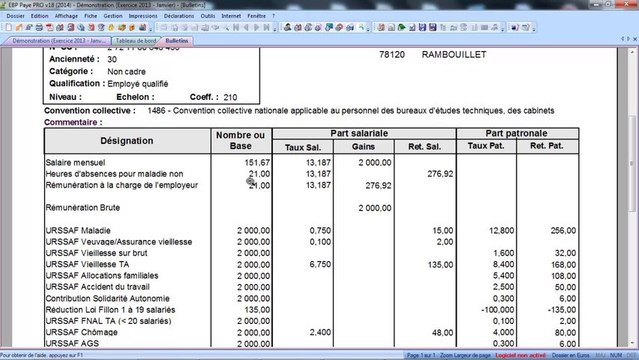Go to next record navigation arrow
The height and width of the screenshot is (360, 639).
[x=256, y=27]
